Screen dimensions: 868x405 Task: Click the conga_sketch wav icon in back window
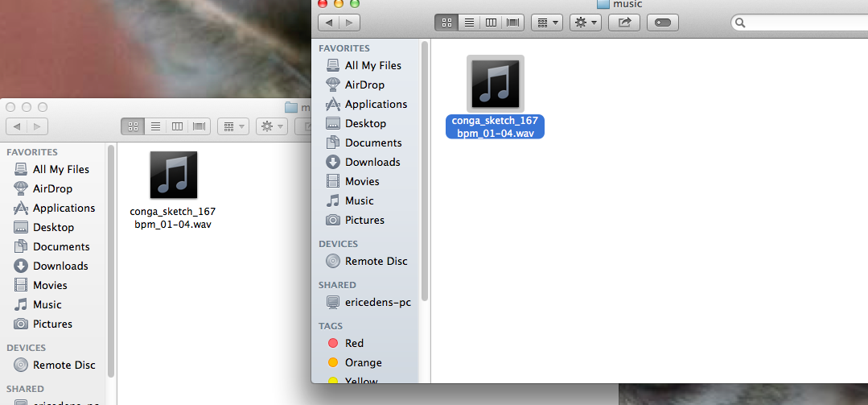[x=173, y=175]
